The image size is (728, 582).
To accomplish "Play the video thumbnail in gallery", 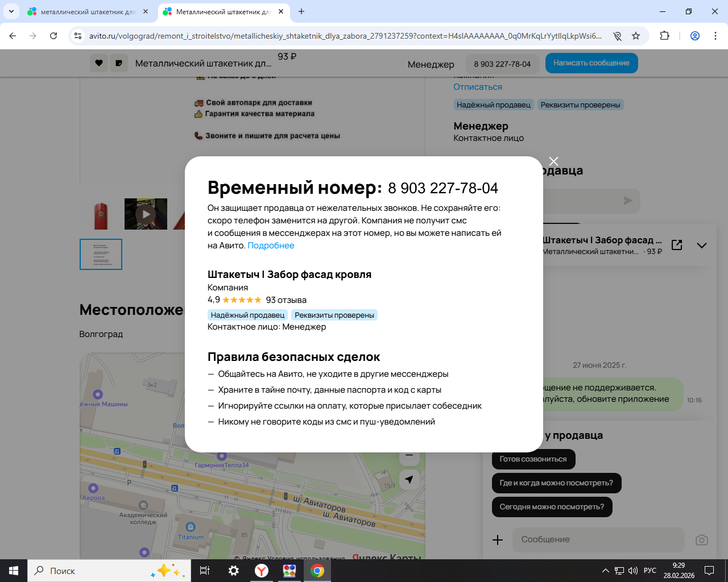I will click(146, 214).
